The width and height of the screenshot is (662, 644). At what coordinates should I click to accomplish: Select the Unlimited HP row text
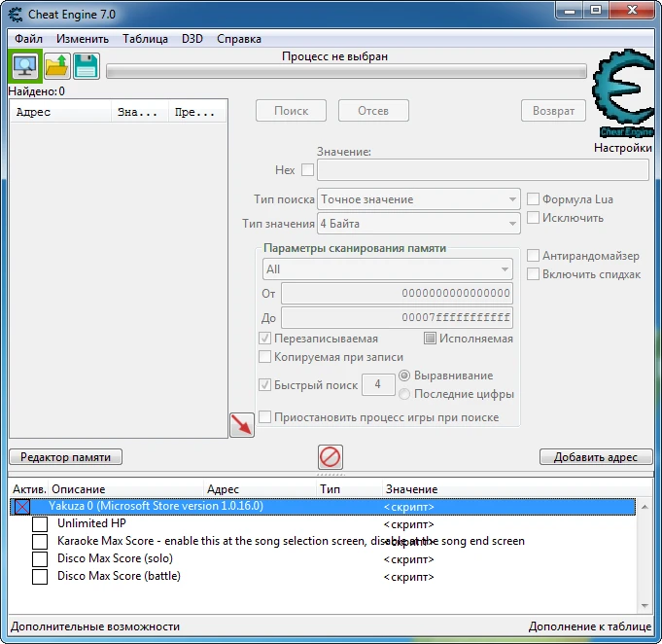click(x=91, y=523)
